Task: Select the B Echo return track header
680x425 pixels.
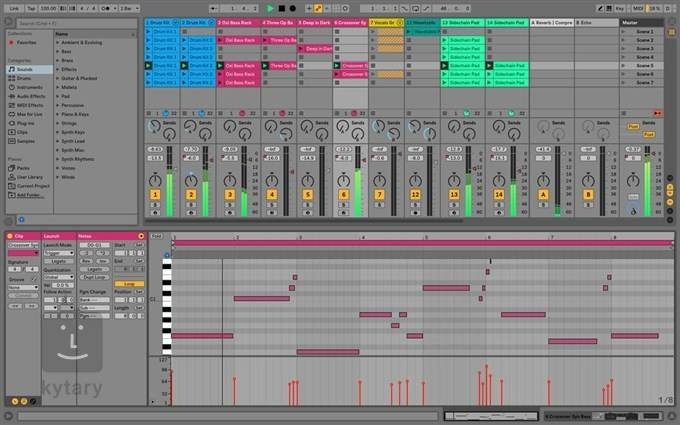Action: tap(597, 23)
